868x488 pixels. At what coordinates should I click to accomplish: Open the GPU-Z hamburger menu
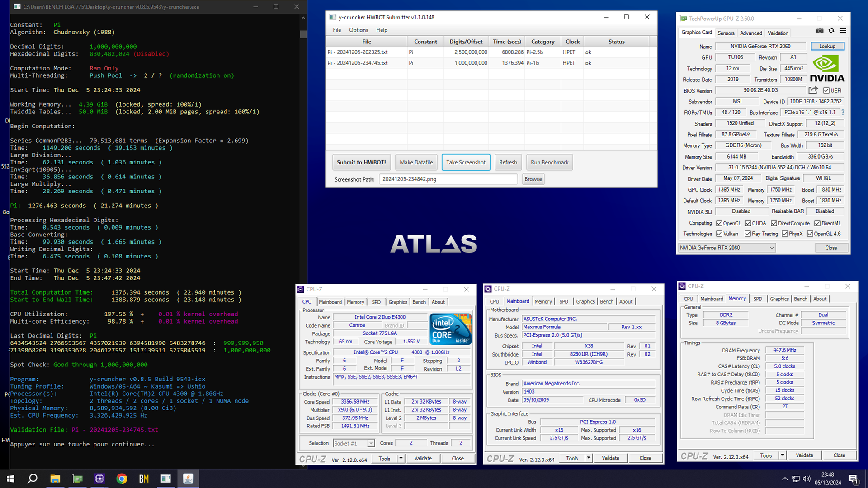843,31
